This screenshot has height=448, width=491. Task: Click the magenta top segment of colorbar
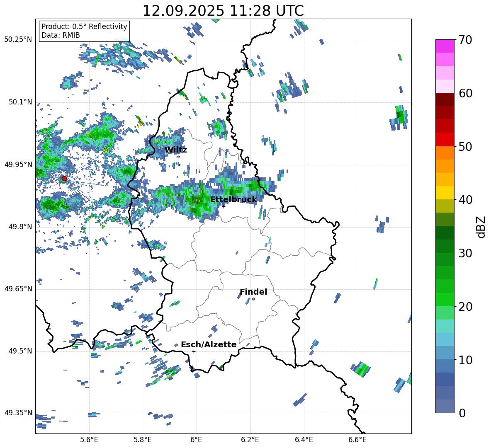(x=445, y=46)
